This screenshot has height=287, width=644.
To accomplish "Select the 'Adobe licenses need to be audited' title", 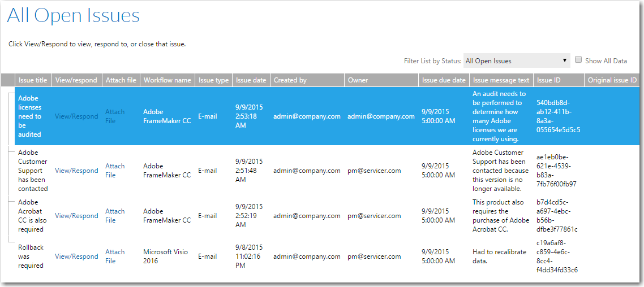I will 30,116.
